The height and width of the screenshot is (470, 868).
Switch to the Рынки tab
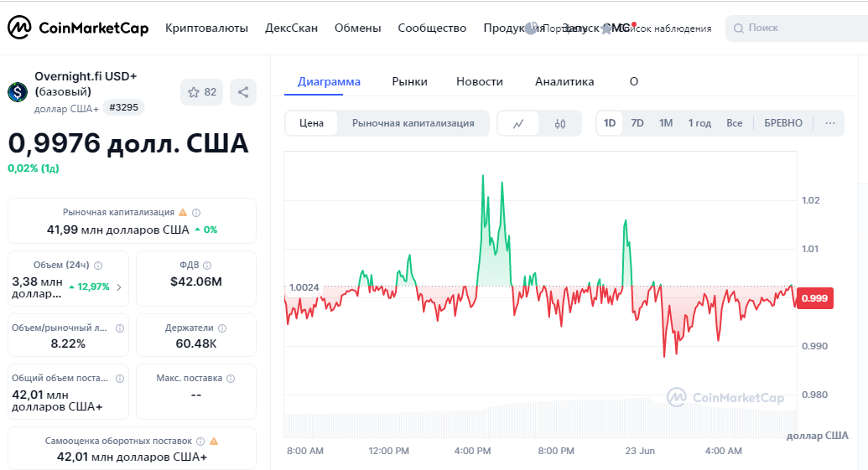point(409,82)
